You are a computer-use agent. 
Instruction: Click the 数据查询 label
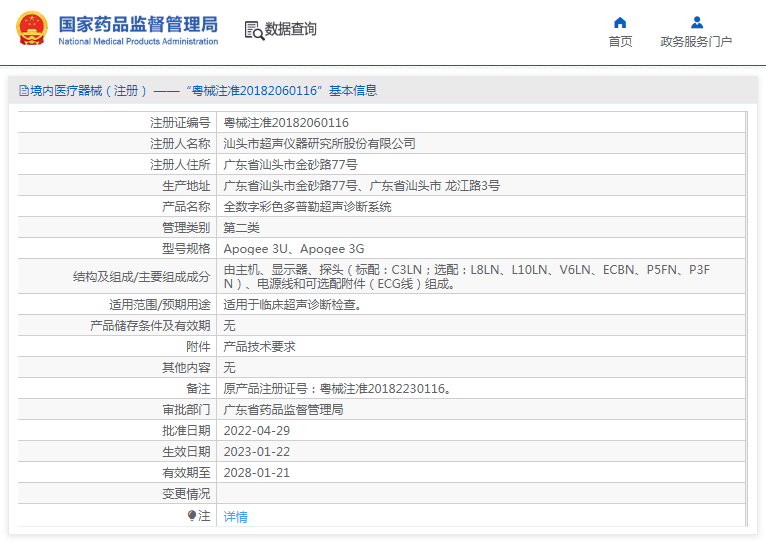[291, 29]
